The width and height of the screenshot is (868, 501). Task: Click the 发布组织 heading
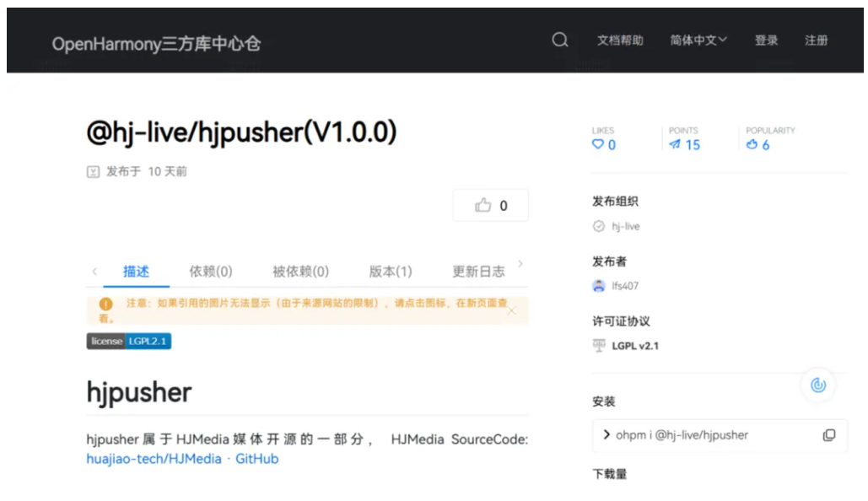(615, 201)
